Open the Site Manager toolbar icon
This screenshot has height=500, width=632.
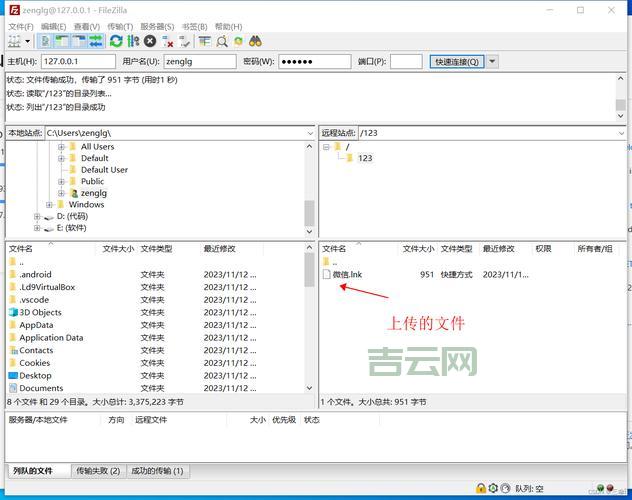pos(15,41)
